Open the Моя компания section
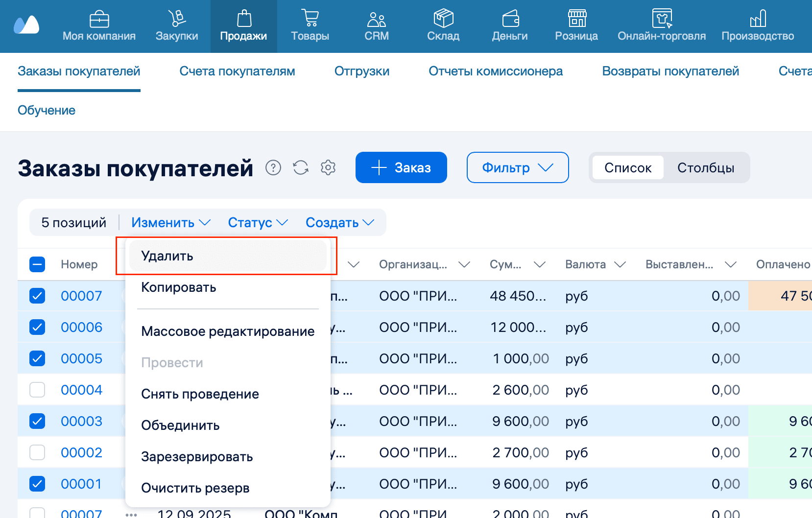Image resolution: width=812 pixels, height=518 pixels. click(99, 26)
